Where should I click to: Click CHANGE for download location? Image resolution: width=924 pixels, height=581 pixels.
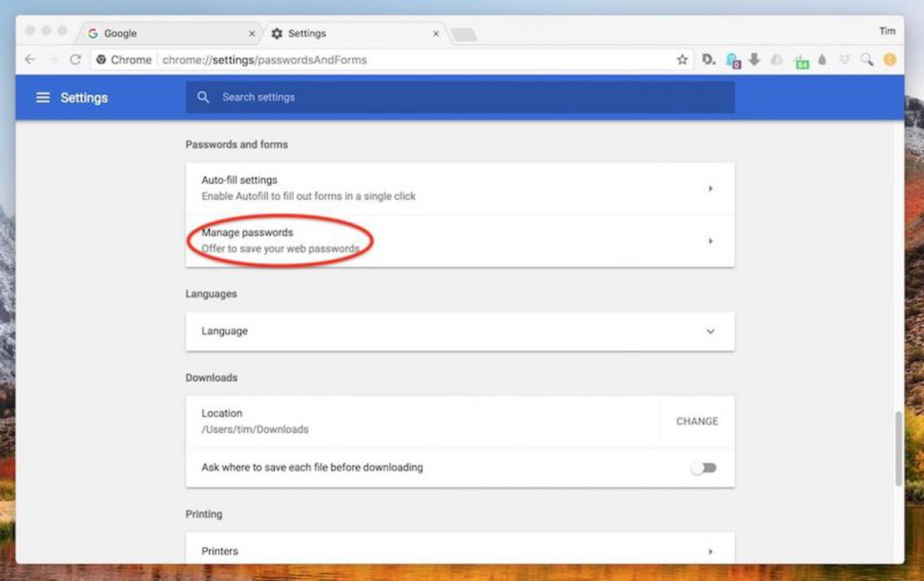pos(697,422)
